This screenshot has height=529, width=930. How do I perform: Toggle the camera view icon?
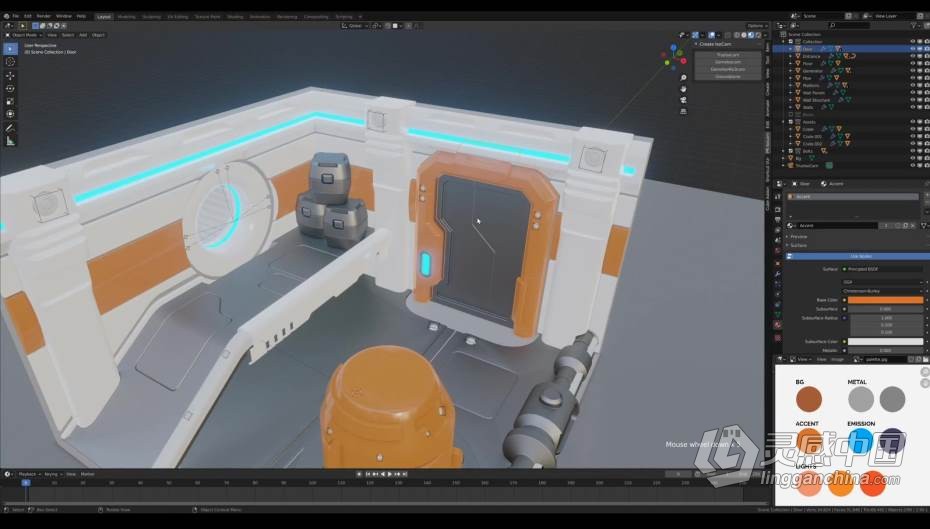click(x=683, y=100)
